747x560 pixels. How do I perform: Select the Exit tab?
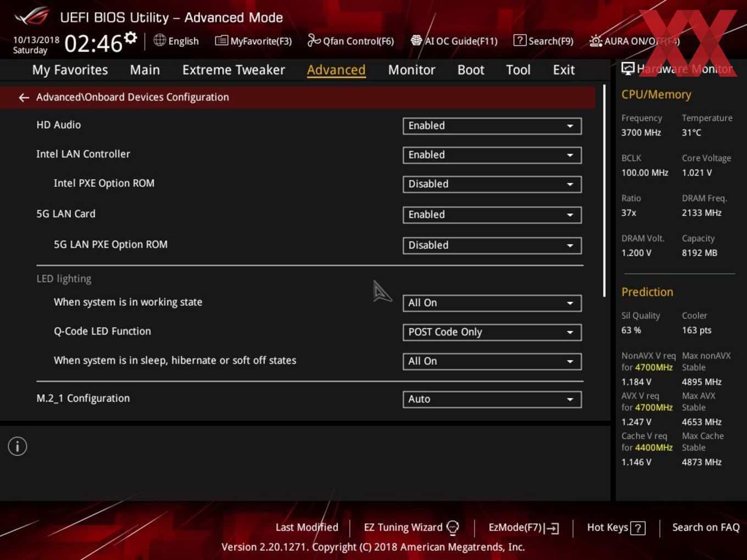[x=564, y=70]
